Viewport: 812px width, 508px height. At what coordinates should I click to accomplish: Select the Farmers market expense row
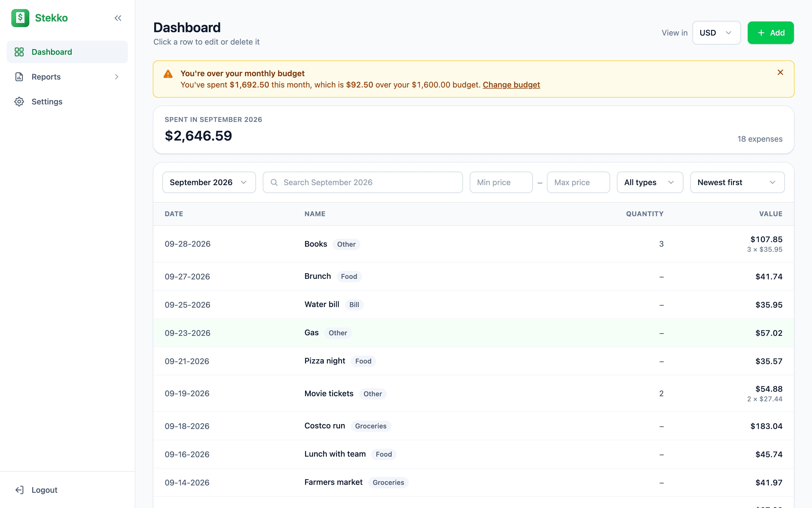coord(473,483)
